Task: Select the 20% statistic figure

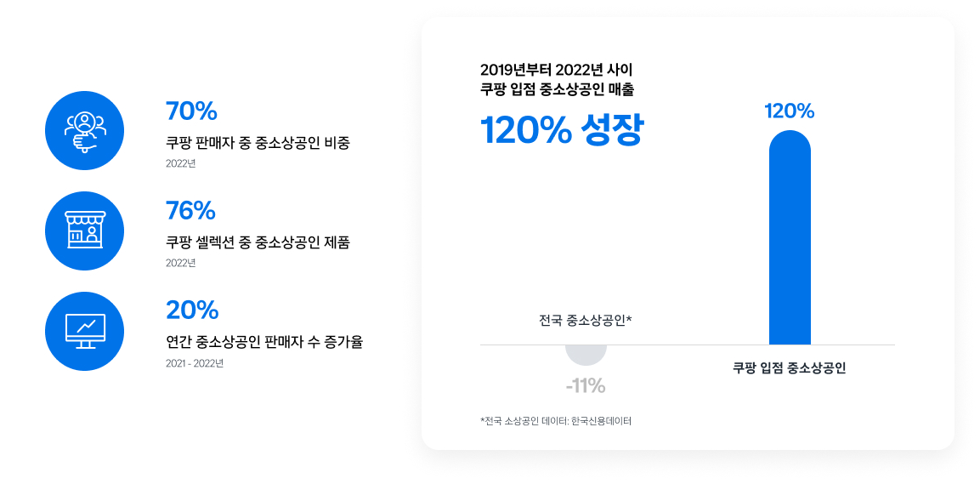Action: [192, 310]
